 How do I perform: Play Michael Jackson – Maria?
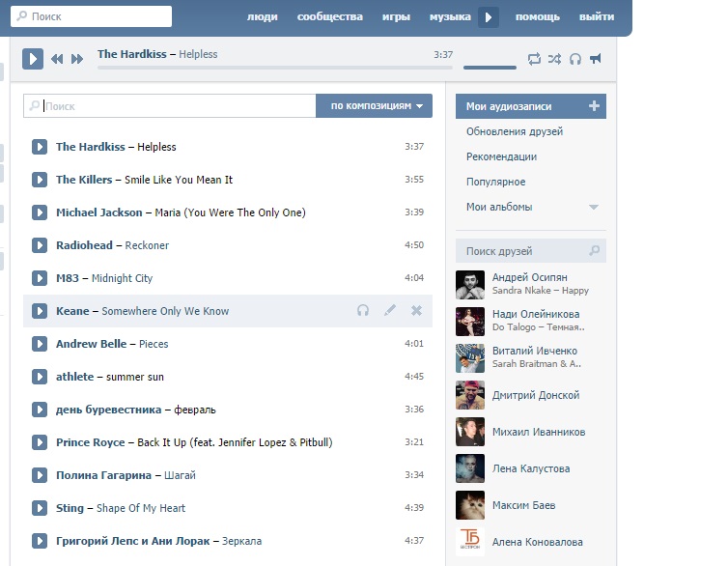point(40,212)
